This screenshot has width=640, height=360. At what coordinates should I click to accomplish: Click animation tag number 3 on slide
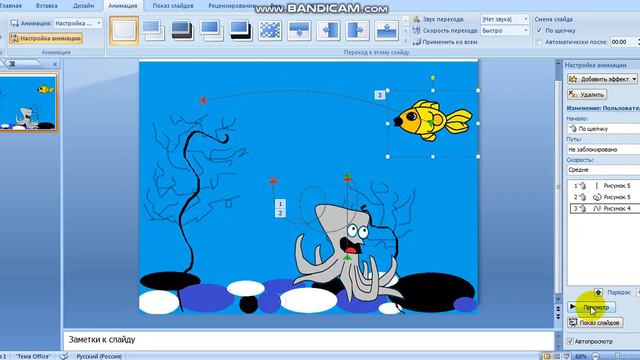(380, 95)
